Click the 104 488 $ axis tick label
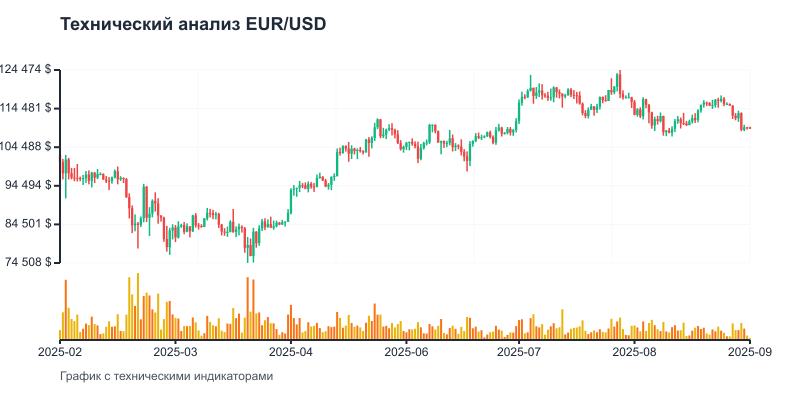 [28, 147]
